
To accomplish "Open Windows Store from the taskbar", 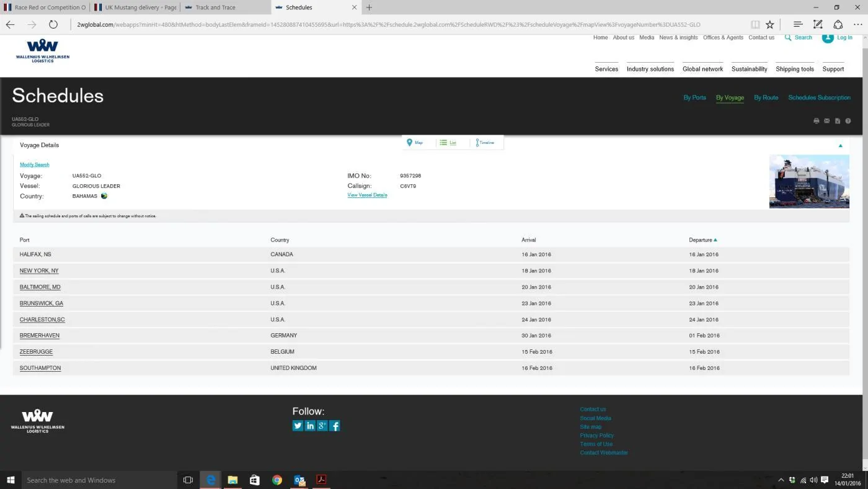I will coord(255,480).
